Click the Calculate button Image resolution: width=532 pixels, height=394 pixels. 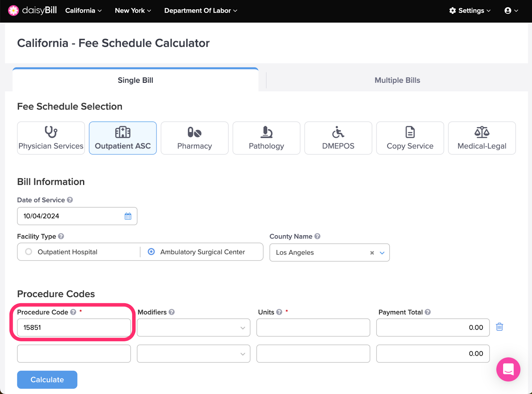47,380
